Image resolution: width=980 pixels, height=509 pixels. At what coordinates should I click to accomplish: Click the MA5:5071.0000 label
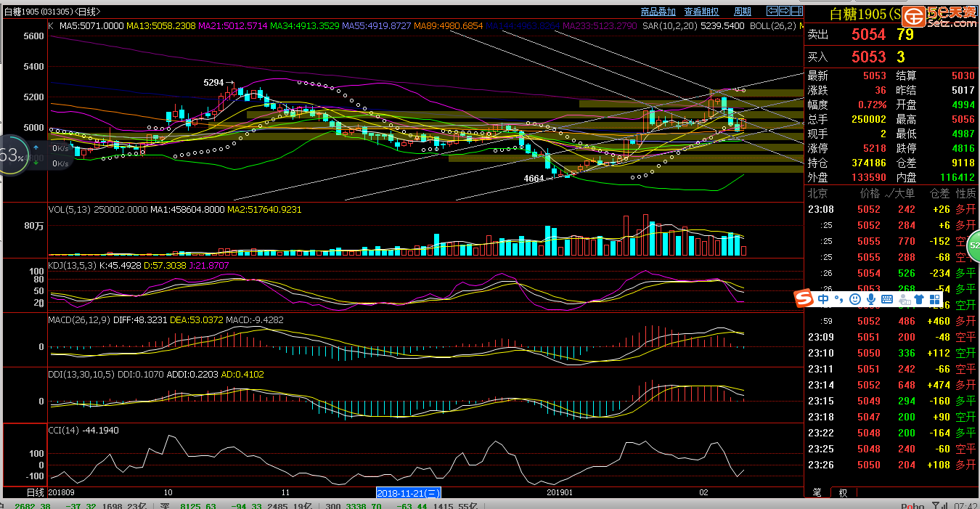coord(91,25)
